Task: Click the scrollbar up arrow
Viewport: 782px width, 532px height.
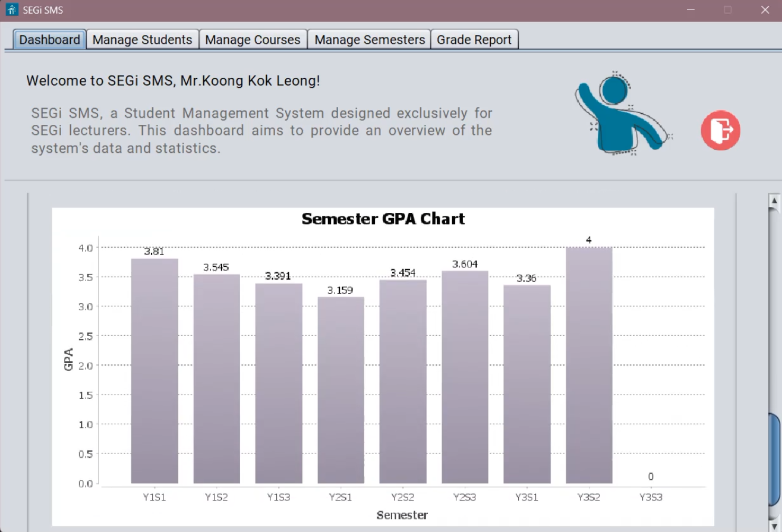Action: click(774, 201)
